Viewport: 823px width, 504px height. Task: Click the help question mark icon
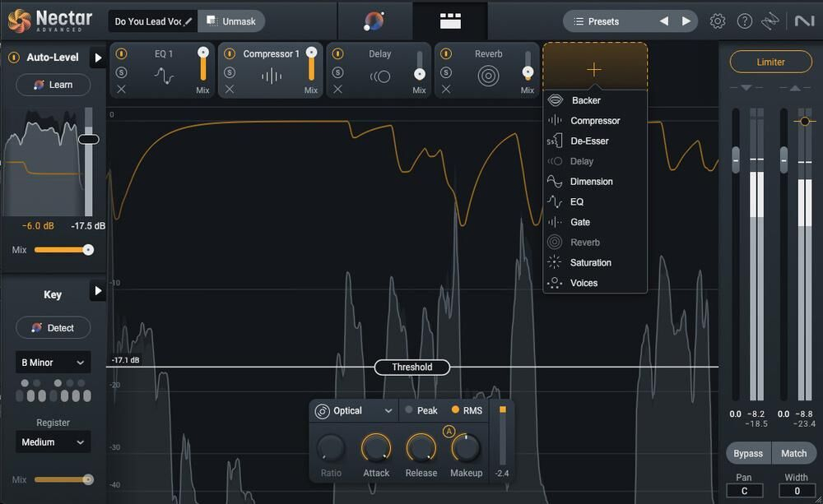pyautogui.click(x=745, y=21)
